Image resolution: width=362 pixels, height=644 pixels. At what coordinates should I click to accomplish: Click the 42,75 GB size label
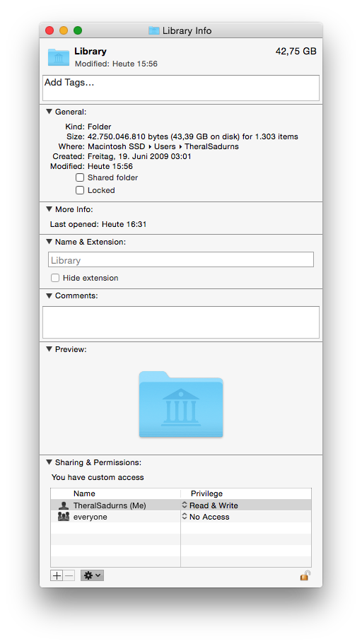(x=296, y=52)
